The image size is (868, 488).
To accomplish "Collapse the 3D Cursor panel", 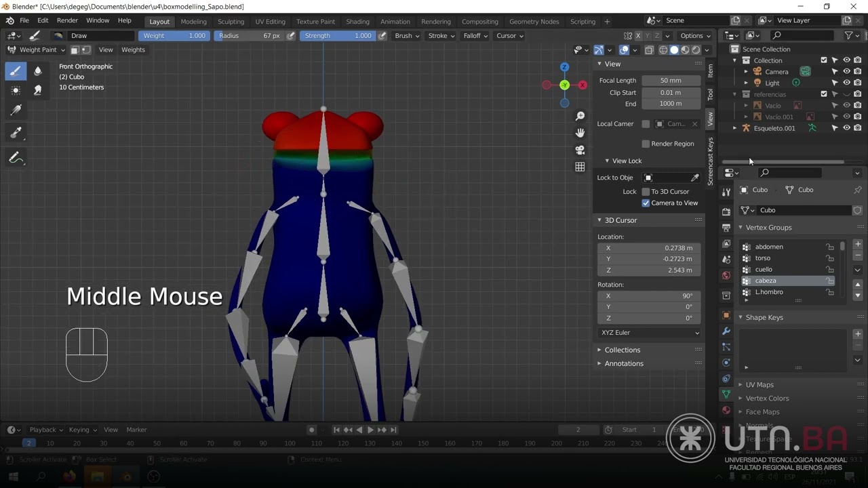I will click(620, 220).
